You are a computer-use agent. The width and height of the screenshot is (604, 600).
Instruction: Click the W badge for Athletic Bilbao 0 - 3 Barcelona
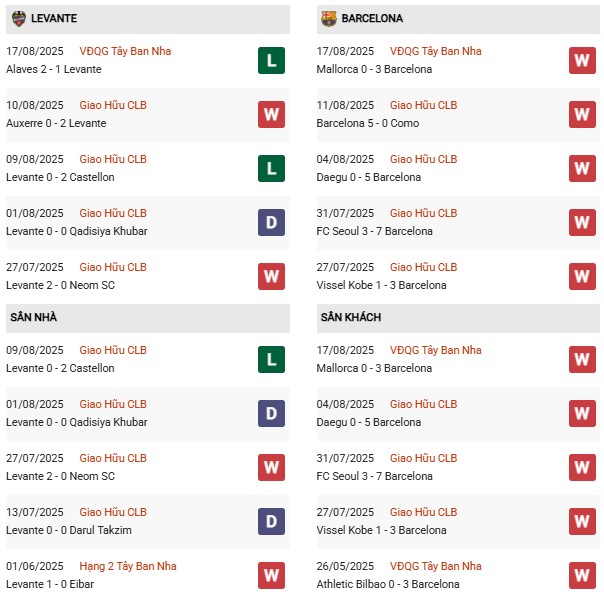tap(582, 575)
